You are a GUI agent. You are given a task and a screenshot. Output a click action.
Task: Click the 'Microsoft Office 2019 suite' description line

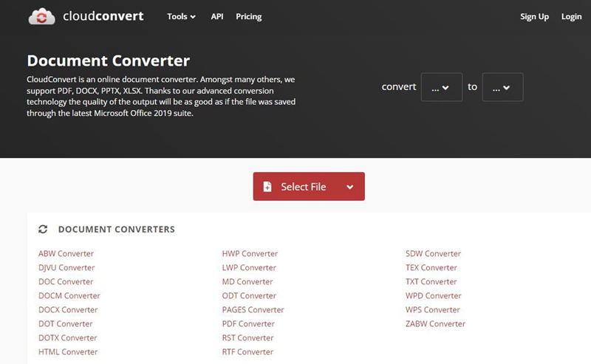(109, 113)
